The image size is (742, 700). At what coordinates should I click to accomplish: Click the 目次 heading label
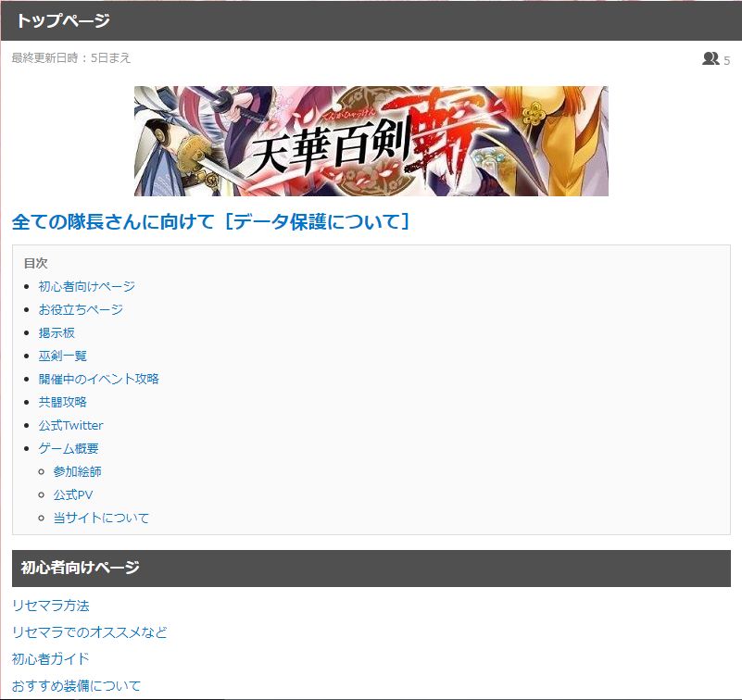[x=35, y=263]
